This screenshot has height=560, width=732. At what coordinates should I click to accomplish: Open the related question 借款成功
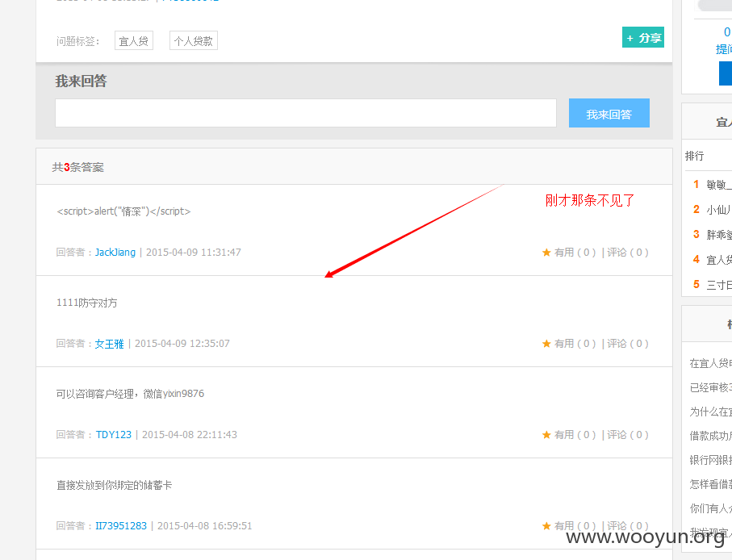[711, 436]
